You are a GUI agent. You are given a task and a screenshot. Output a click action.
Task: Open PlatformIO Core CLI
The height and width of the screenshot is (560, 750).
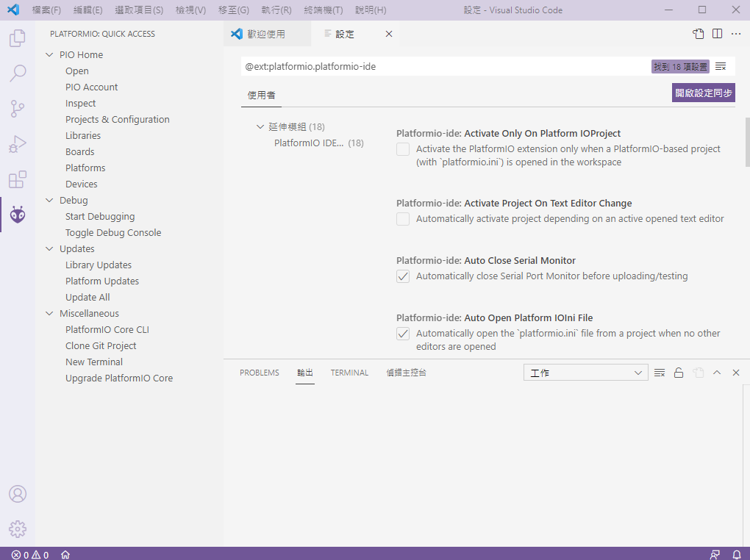(x=107, y=329)
